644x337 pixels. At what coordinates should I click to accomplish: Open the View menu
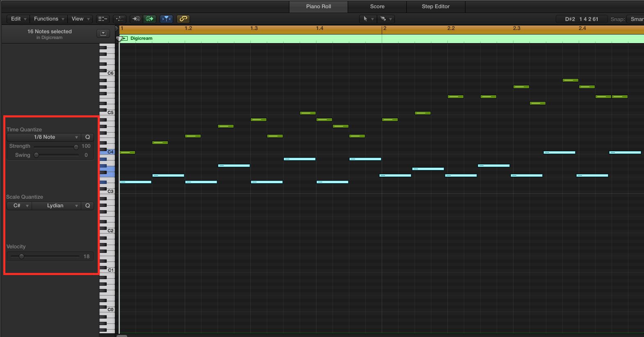80,19
